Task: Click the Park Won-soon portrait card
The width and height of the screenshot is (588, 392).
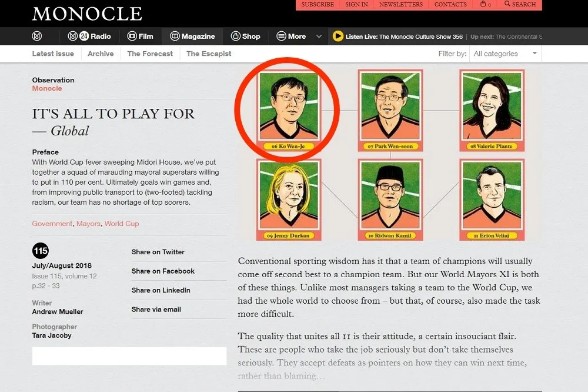Action: 390,111
